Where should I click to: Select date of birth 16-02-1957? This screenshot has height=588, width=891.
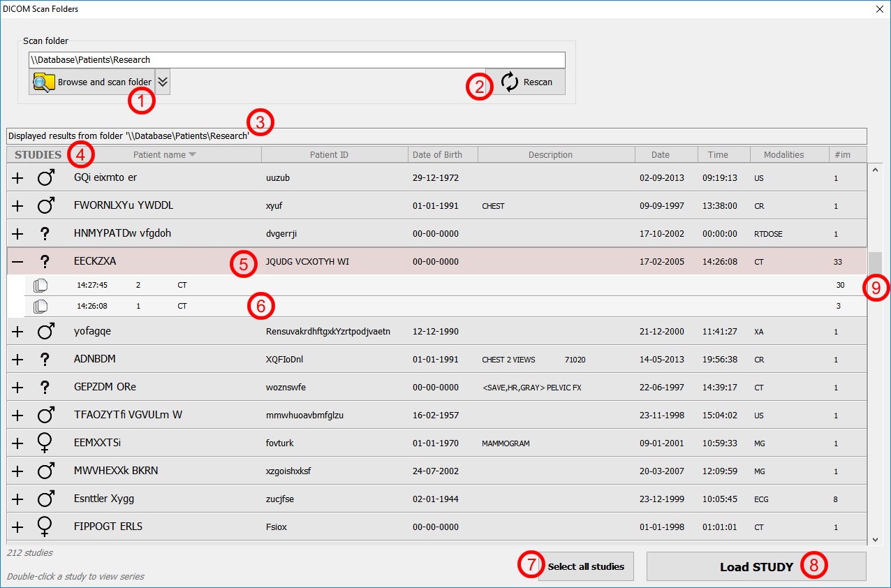[x=436, y=416]
